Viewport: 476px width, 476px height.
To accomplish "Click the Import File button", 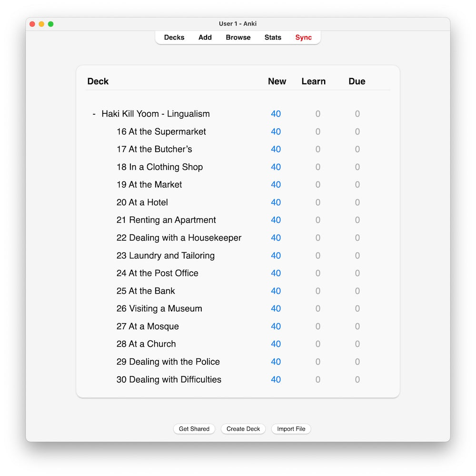I will tap(291, 429).
